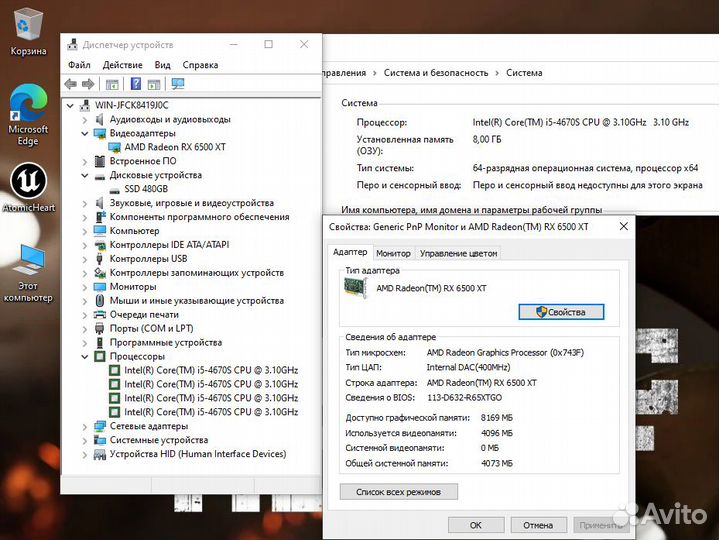Click the '8,00 ГБ' installed memory value
Viewport: 719px width, 540px height.
(x=487, y=139)
